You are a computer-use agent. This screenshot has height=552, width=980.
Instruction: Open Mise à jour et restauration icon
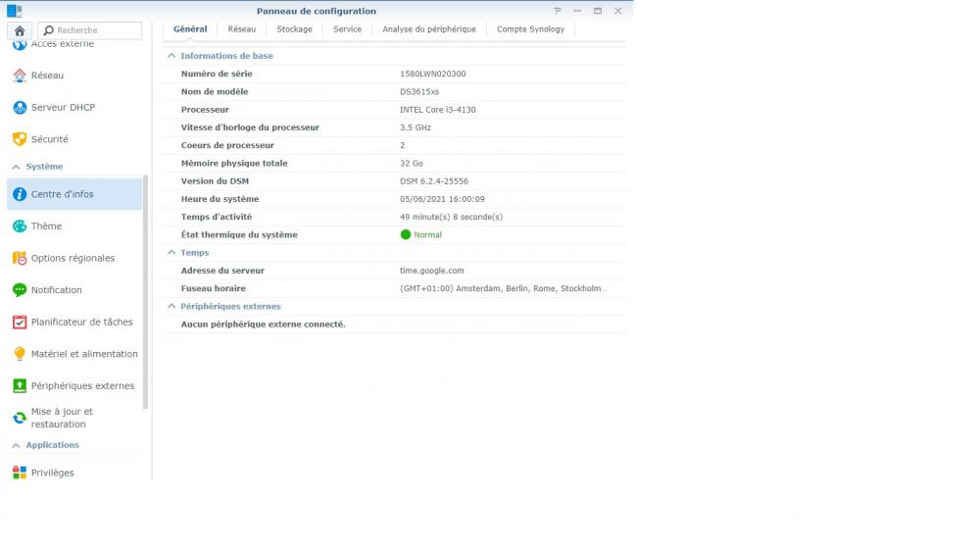tap(20, 418)
